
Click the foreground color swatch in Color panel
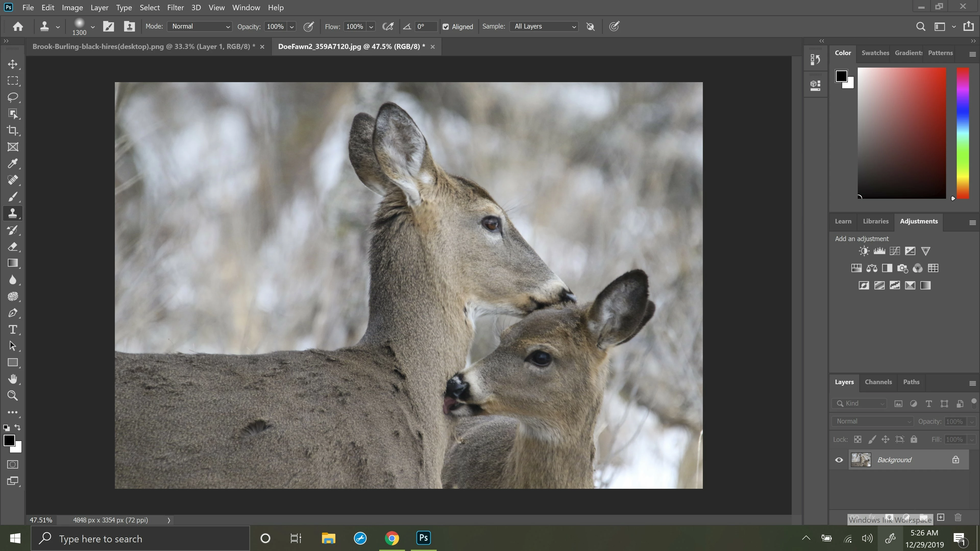841,76
